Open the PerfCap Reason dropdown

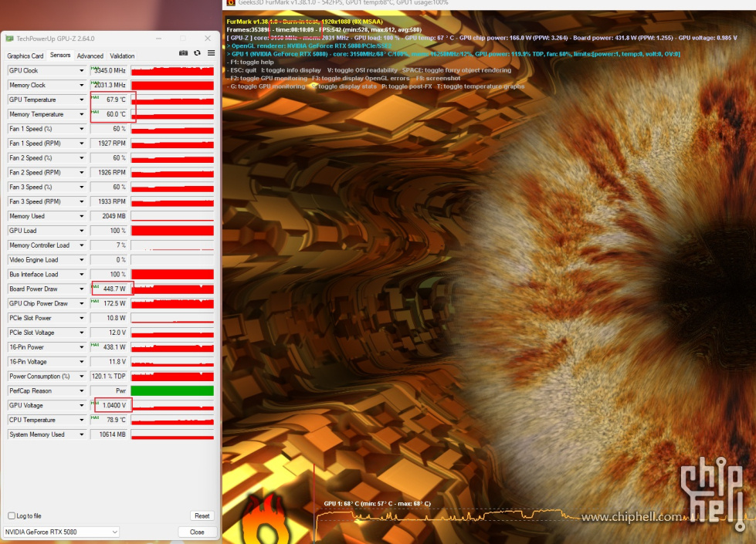coord(82,390)
